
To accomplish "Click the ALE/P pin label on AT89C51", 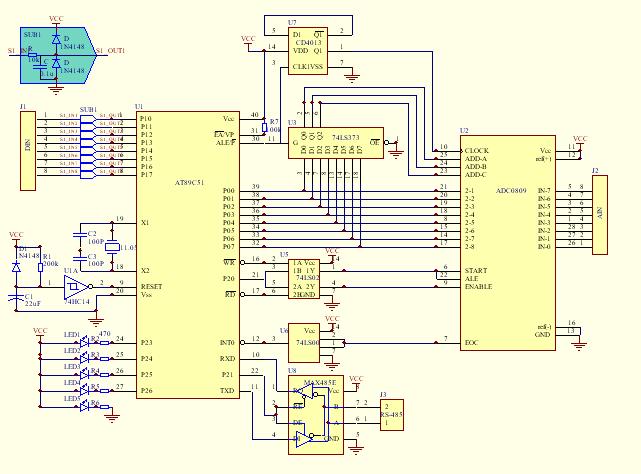I will click(x=226, y=142).
